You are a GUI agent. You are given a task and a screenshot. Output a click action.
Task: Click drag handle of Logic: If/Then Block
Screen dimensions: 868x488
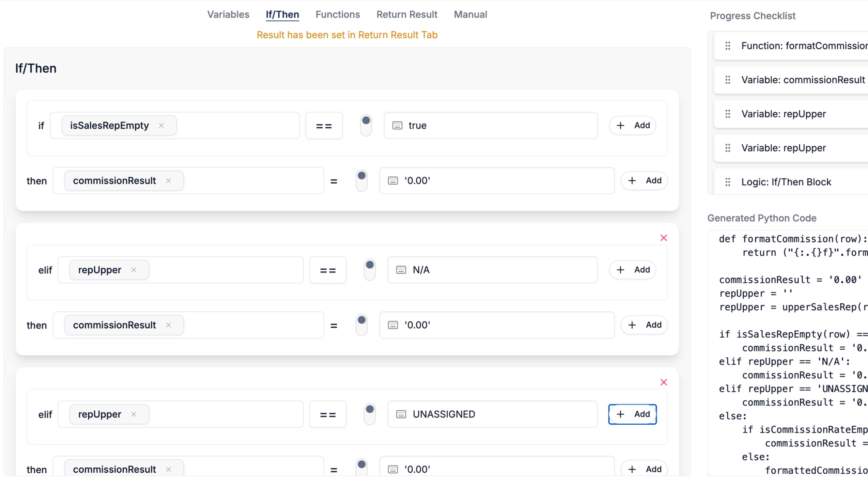click(727, 182)
